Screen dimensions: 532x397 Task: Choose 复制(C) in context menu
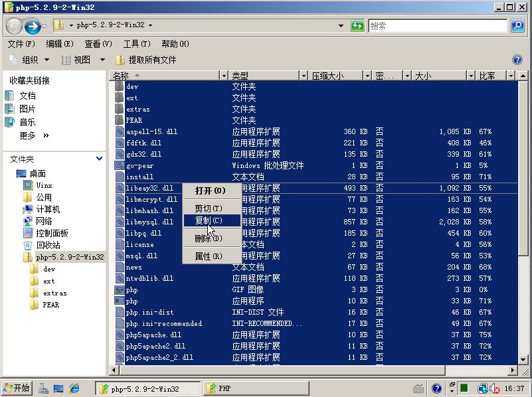point(212,220)
